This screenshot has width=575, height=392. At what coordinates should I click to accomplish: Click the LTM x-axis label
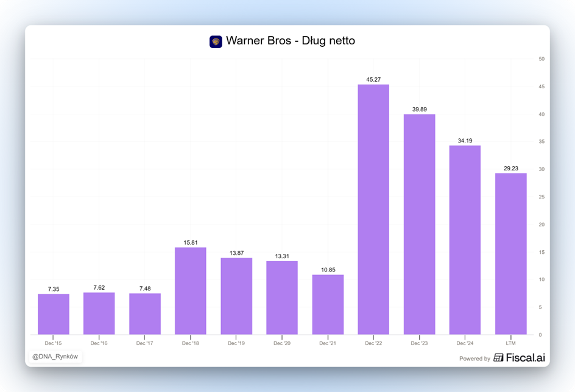tap(510, 343)
